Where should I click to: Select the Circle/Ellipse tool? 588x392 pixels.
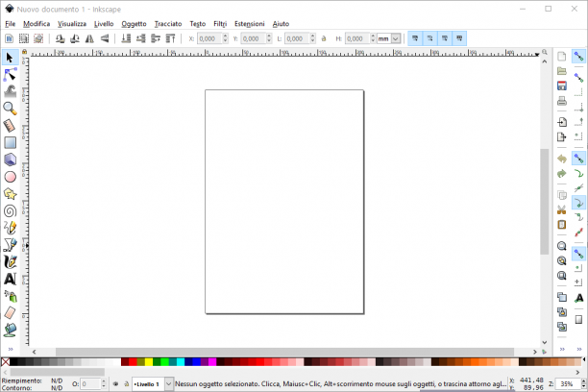tap(10, 177)
